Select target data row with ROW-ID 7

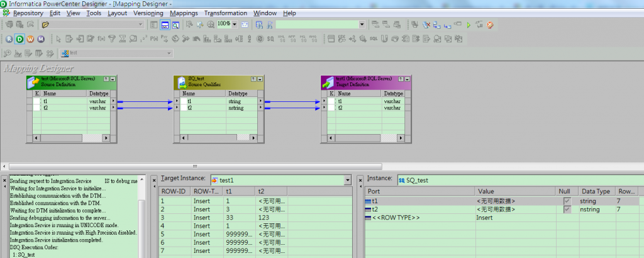coord(255,250)
